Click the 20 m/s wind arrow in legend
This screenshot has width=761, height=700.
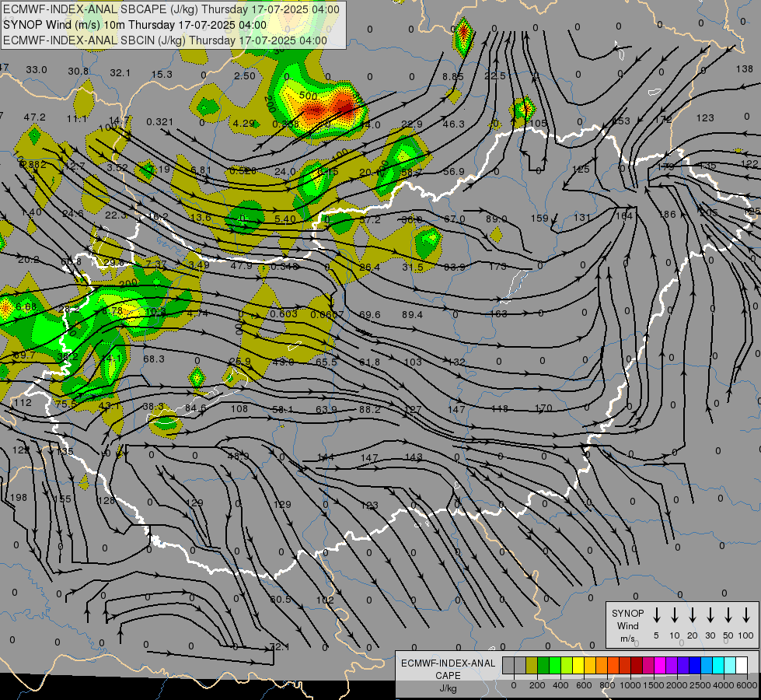693,615
